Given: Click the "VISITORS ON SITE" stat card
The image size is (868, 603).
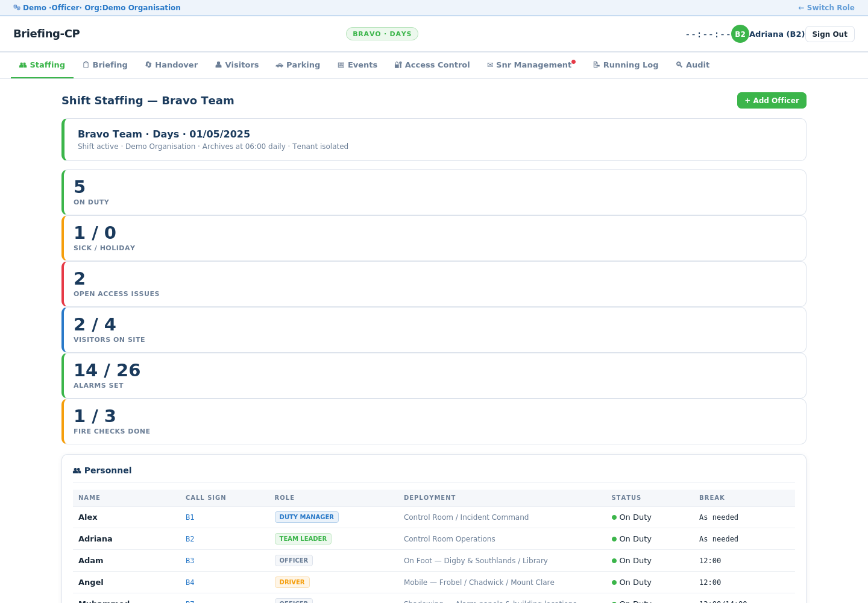Looking at the screenshot, I should tap(434, 330).
